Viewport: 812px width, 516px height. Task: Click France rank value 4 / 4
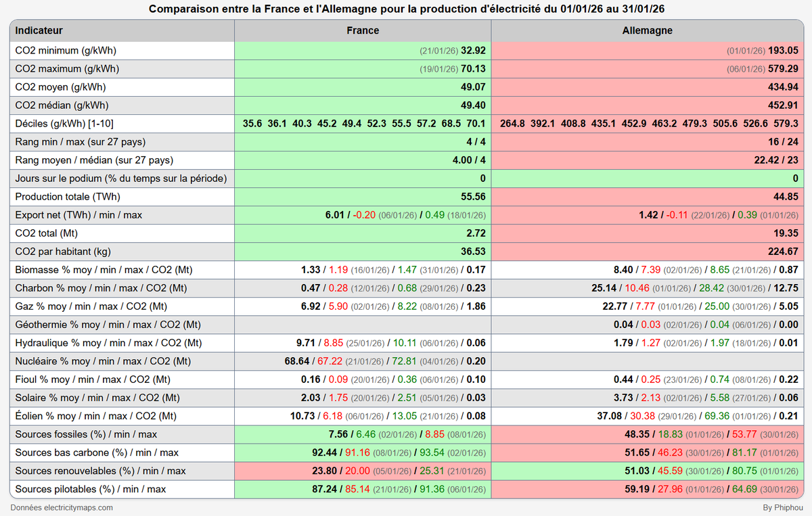pos(476,141)
